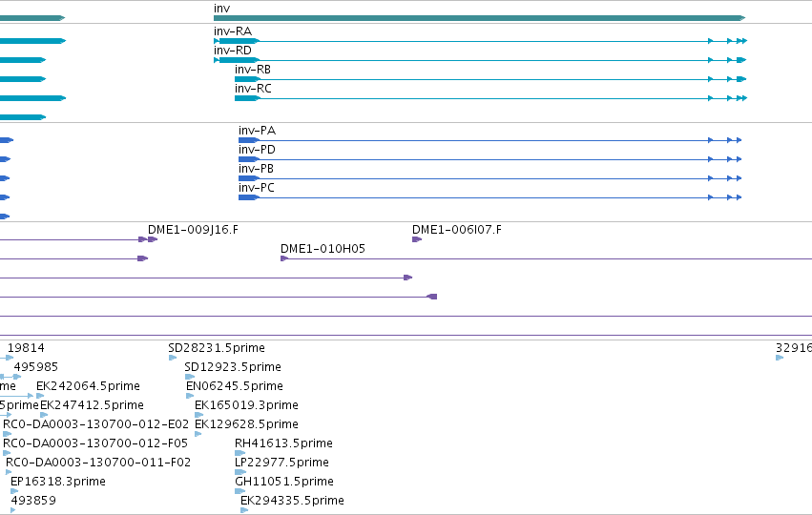Screen dimensions: 812x515
Task: Click the GH11051.5prime arrow glyph
Action: 239,491
